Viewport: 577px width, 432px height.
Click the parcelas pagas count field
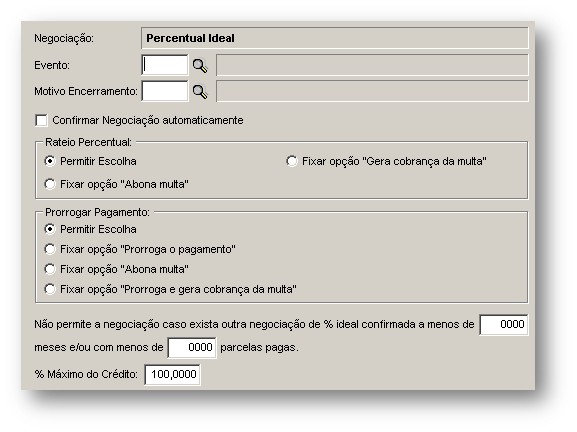pos(192,347)
